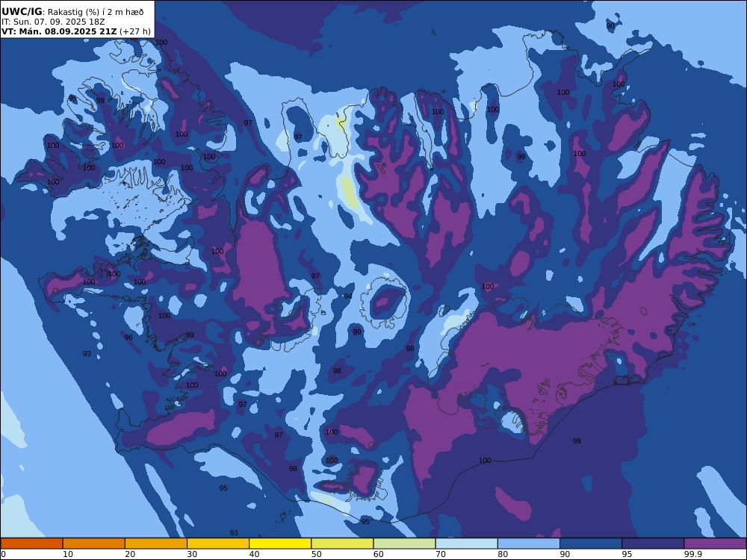Click the legend tick label '30'
The width and height of the screenshot is (747, 560).
(x=193, y=554)
